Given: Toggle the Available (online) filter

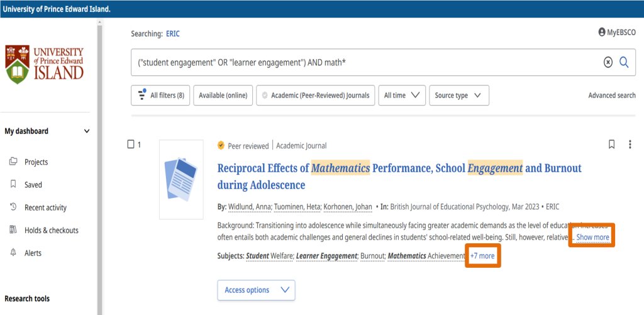Looking at the screenshot, I should click(x=223, y=96).
